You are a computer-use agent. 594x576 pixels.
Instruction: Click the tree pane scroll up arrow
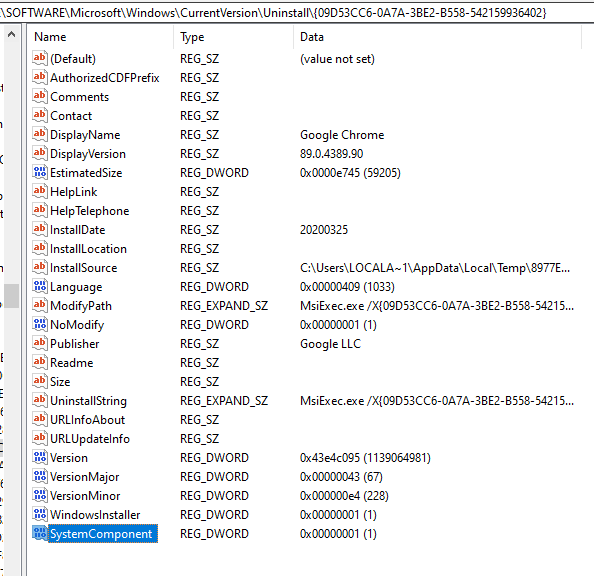11,35
